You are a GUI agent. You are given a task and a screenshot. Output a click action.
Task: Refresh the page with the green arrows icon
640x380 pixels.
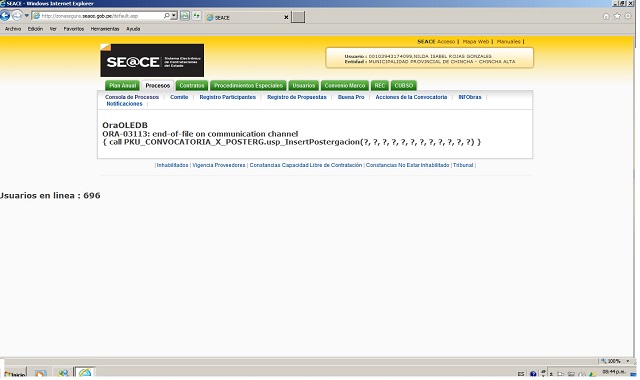pyautogui.click(x=197, y=16)
